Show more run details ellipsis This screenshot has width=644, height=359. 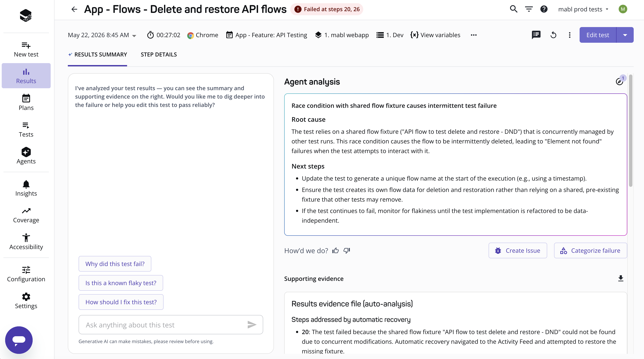pyautogui.click(x=474, y=35)
